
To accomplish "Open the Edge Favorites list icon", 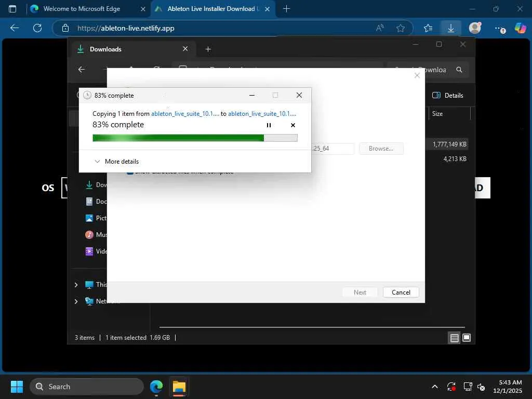I will point(428,28).
